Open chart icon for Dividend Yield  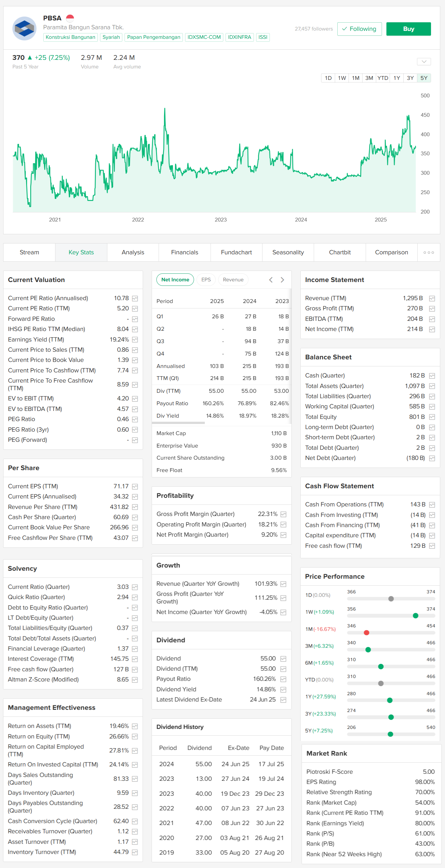click(x=283, y=689)
